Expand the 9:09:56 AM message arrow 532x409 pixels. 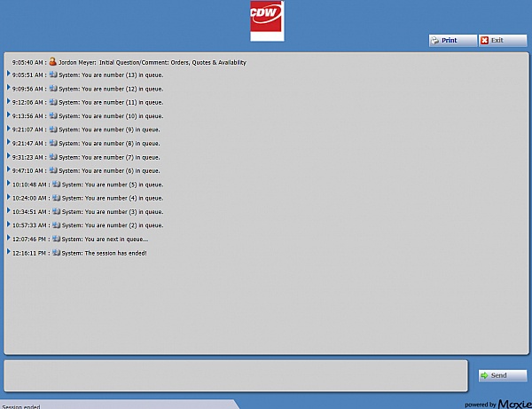[x=9, y=87]
